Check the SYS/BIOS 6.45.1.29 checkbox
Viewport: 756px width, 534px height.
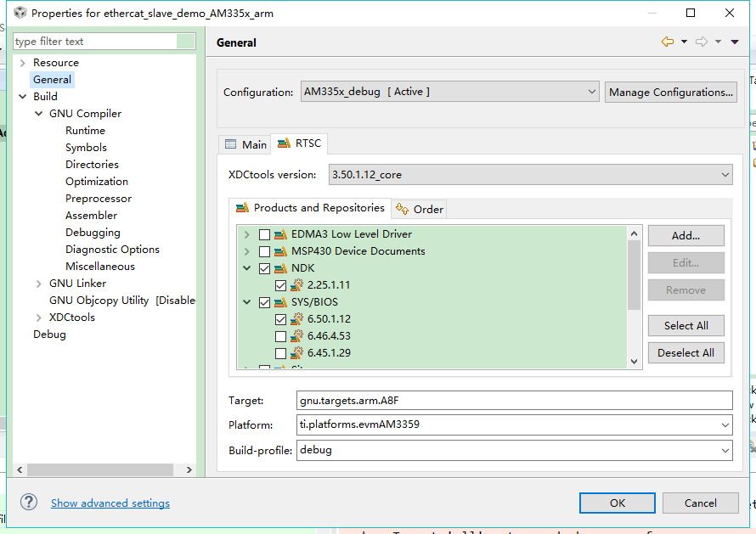coord(281,353)
